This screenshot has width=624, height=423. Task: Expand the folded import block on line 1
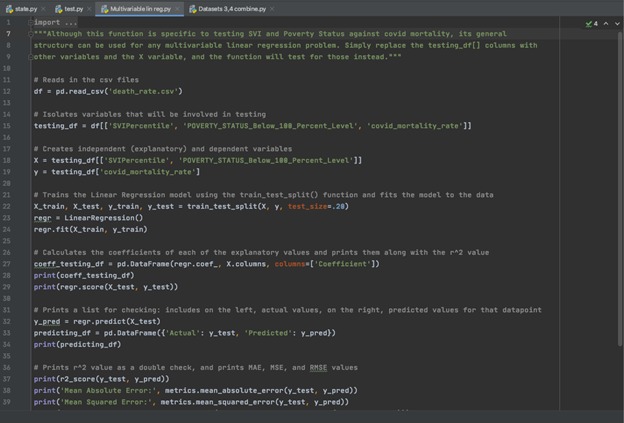coord(31,22)
